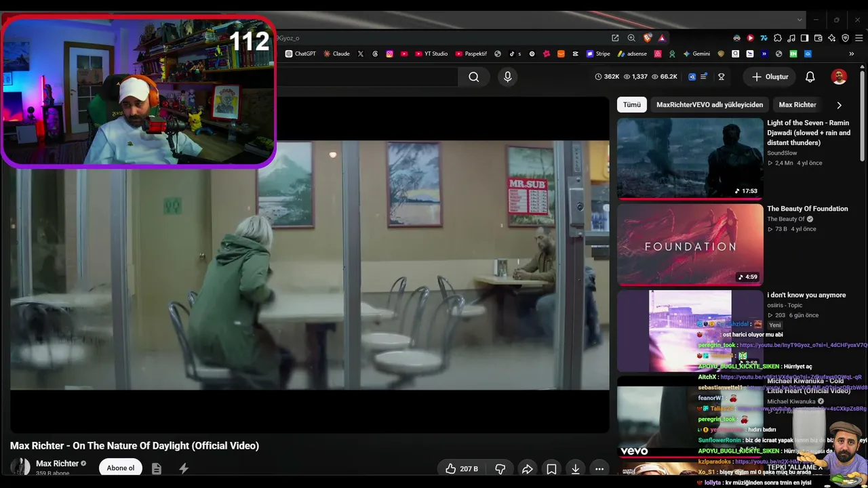The height and width of the screenshot is (488, 868).
Task: Share the video using the arrow icon
Action: pyautogui.click(x=527, y=468)
